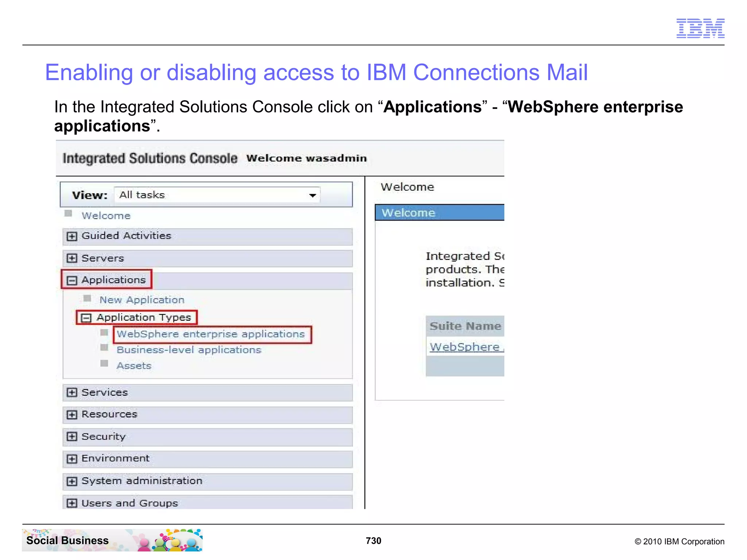Open WebSphere enterprise applications link
Viewport: 747px width, 560px height.
tap(210, 334)
